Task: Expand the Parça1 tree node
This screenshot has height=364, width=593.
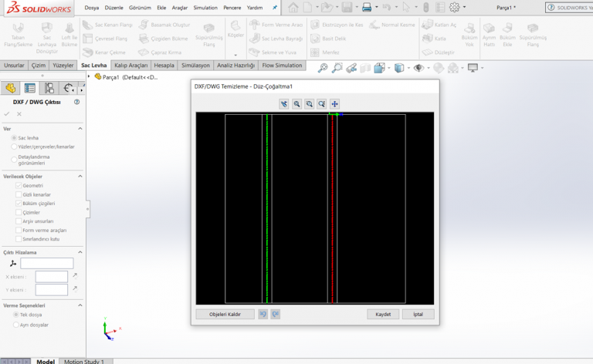Action: [x=89, y=76]
